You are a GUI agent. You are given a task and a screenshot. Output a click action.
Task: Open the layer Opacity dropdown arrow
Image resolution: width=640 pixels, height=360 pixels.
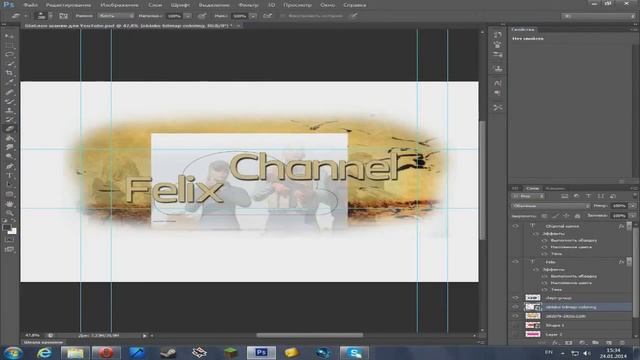(633, 206)
